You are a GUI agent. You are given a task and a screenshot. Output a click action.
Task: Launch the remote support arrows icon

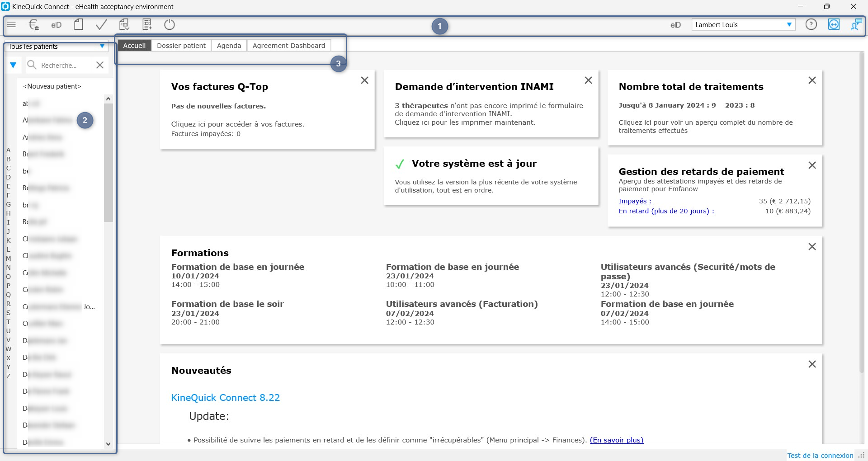point(834,24)
